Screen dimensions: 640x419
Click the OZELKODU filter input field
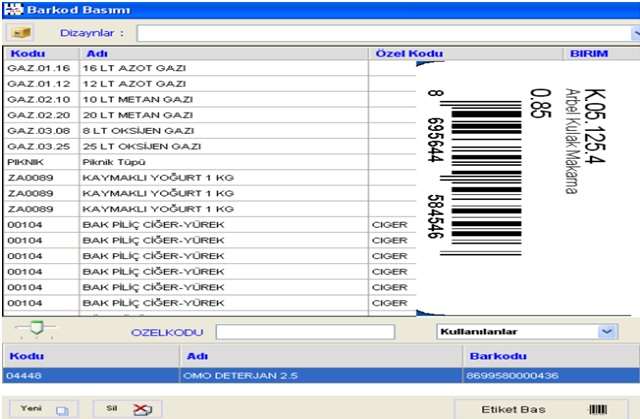(305, 332)
